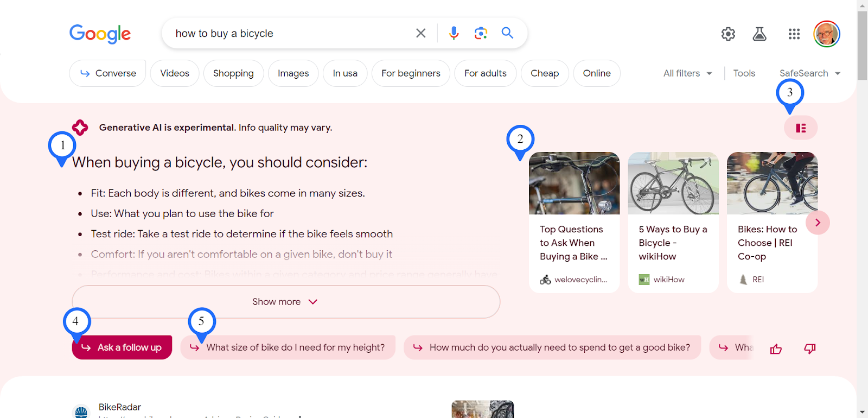Screen dimensions: 868x418
Task: Switch to the Images search tab
Action: pyautogui.click(x=293, y=73)
